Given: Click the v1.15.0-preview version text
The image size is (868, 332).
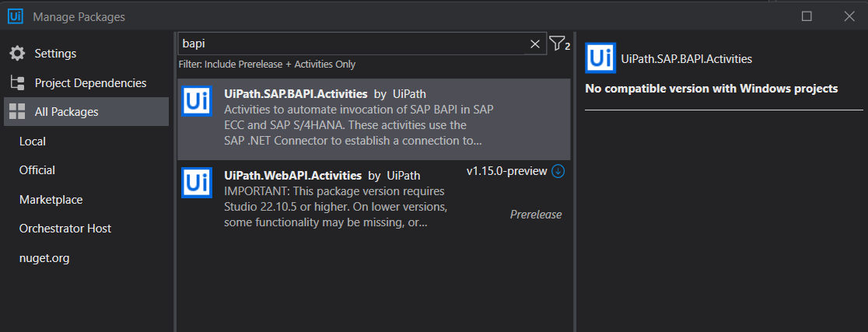Looking at the screenshot, I should pos(506,172).
